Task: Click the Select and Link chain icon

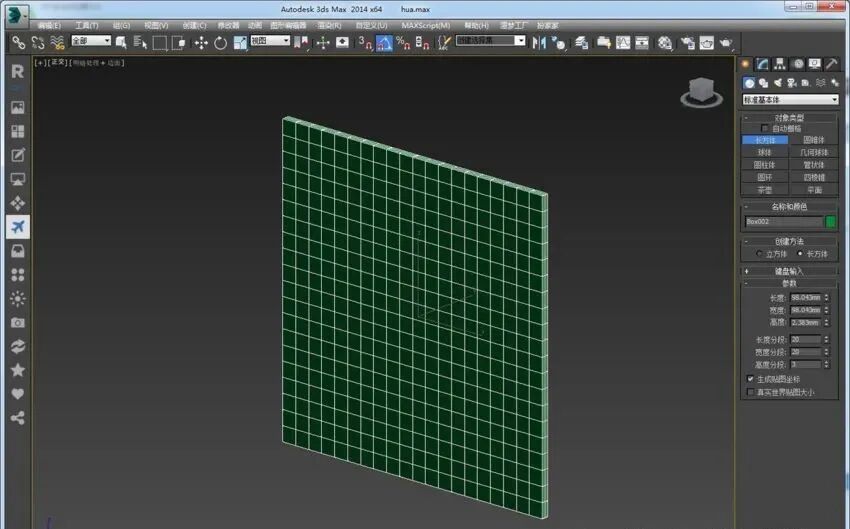Action: click(x=18, y=42)
